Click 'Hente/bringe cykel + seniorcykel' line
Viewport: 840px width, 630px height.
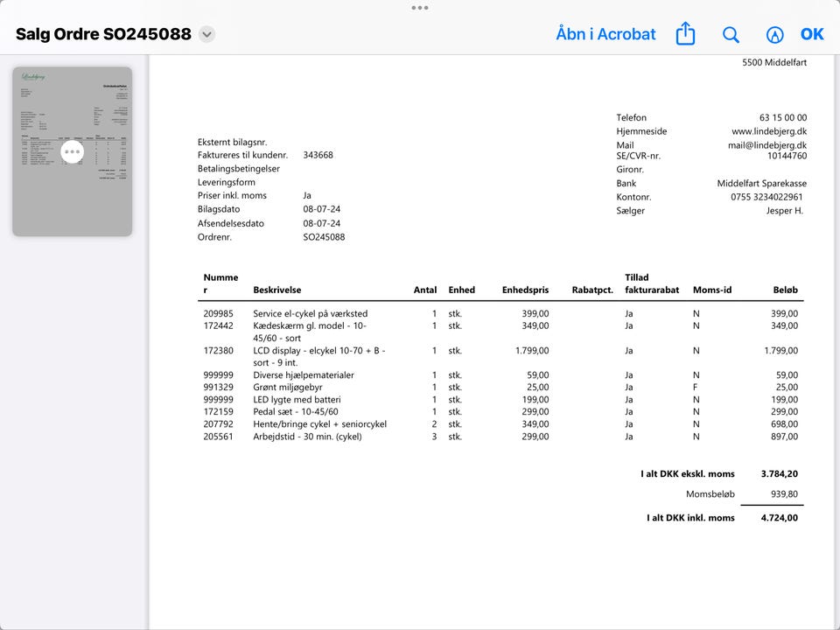[319, 423]
